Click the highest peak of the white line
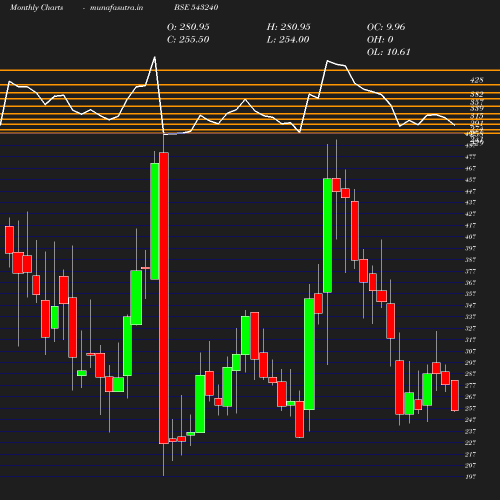The width and height of the screenshot is (500, 500). (x=155, y=57)
